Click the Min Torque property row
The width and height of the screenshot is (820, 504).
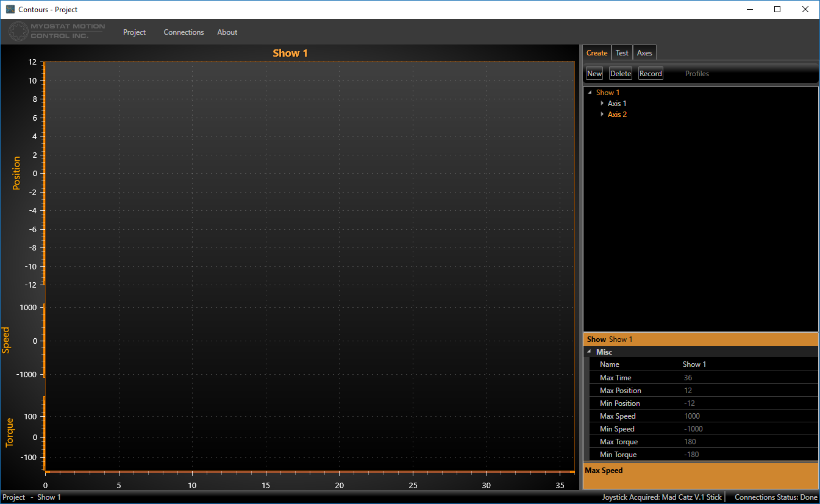[x=618, y=455]
